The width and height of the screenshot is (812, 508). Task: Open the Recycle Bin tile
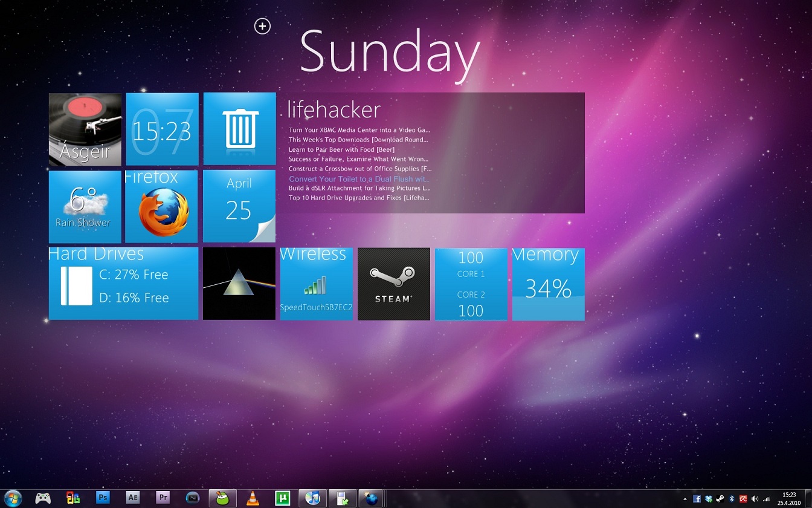tap(239, 129)
